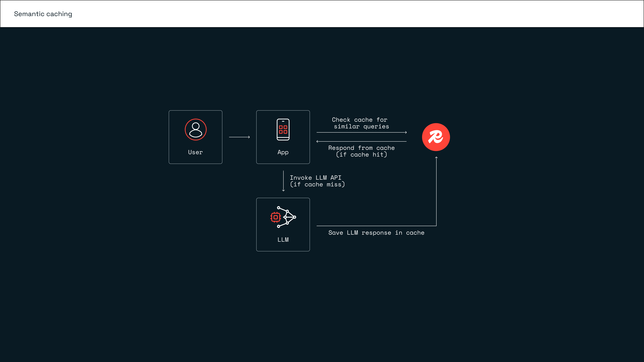Click the "Semantic caching" title
Screen dimensions: 644x362
(43, 14)
